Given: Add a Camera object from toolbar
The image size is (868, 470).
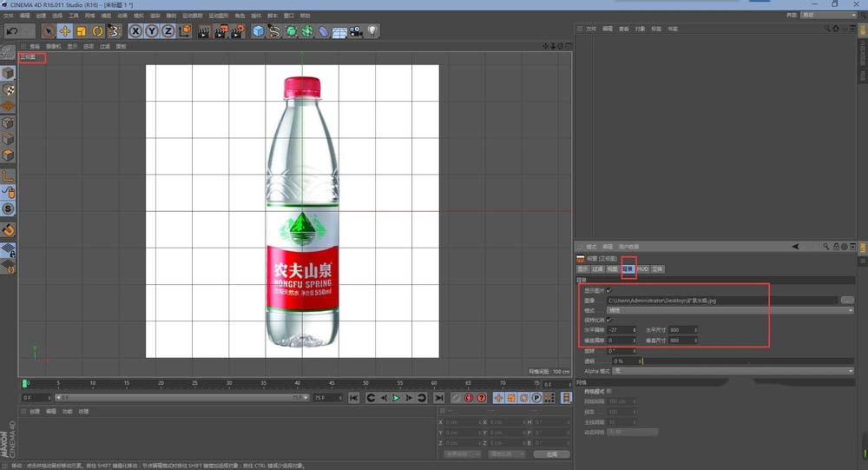Looking at the screenshot, I should [x=356, y=31].
